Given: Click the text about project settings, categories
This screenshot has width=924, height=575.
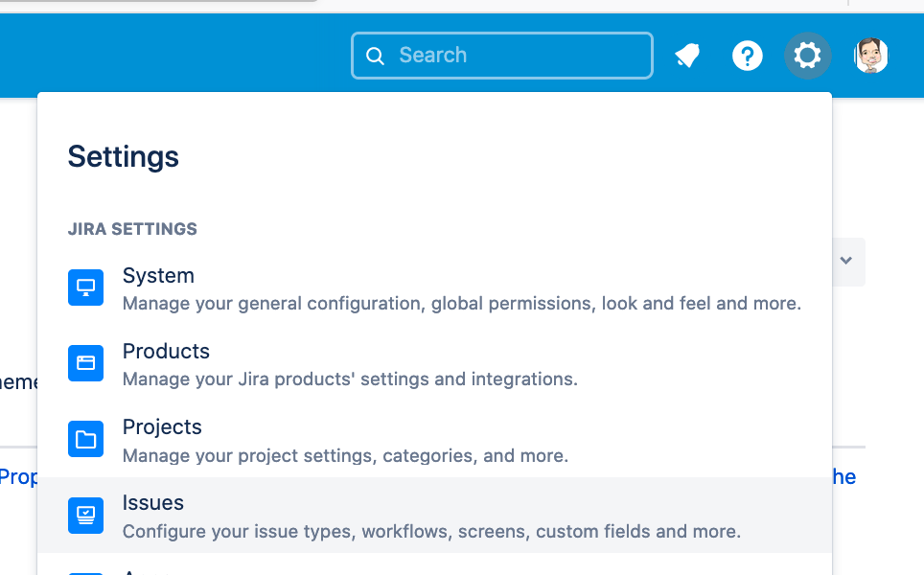Looking at the screenshot, I should pos(345,455).
